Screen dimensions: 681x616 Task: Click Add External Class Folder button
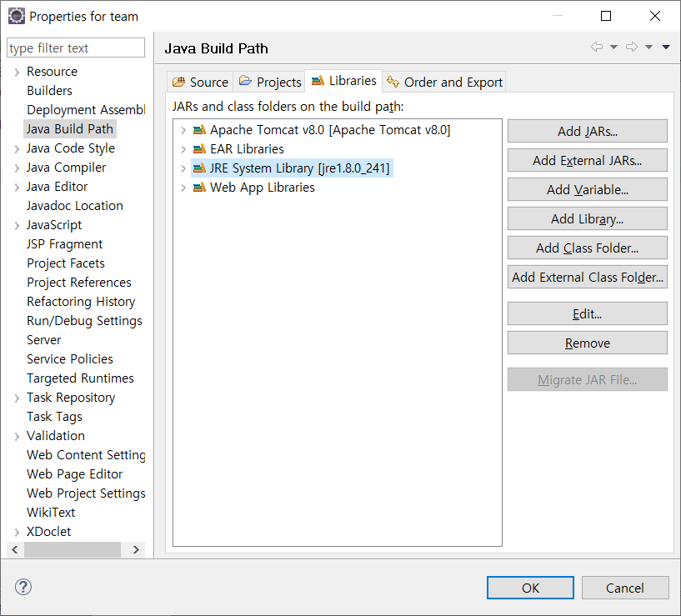coord(587,277)
